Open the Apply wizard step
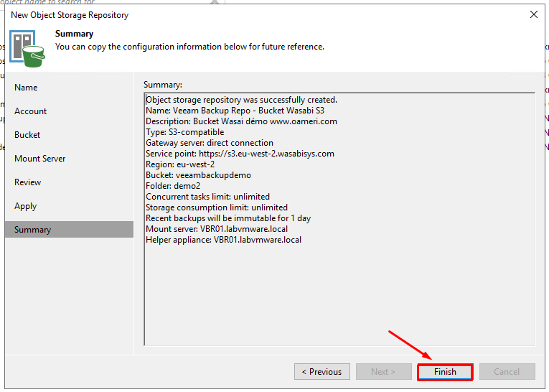The image size is (549, 392). 26,206
